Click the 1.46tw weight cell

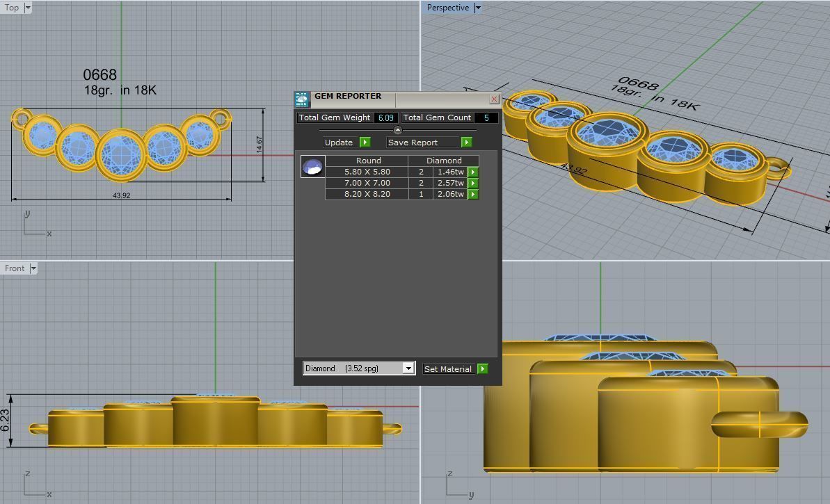click(x=450, y=172)
